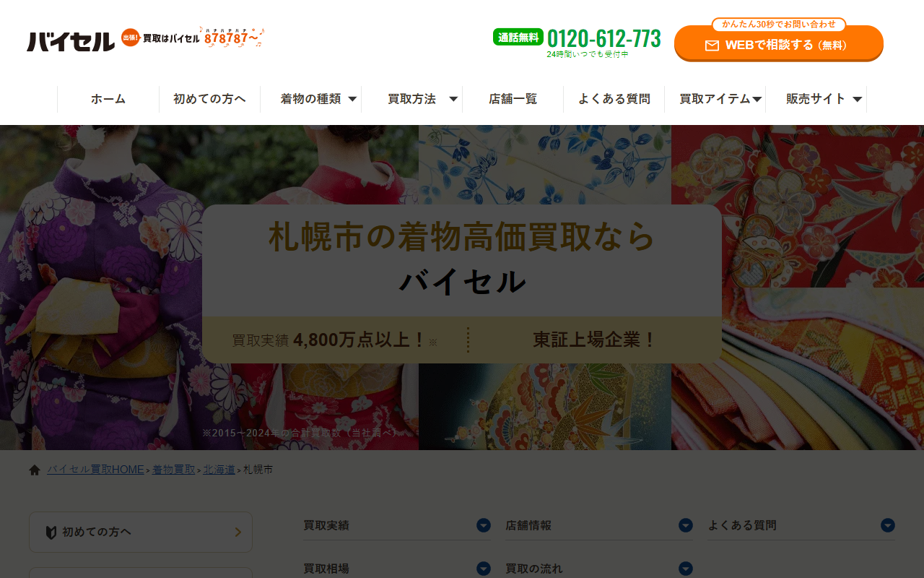Jump to よくある質問 anchor with arrow

pos(801,526)
